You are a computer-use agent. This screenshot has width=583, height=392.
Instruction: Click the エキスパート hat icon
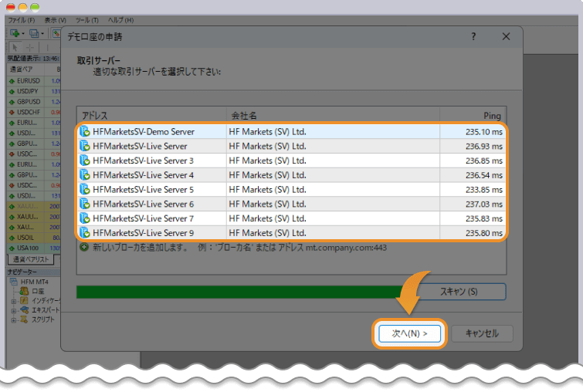pos(24,310)
